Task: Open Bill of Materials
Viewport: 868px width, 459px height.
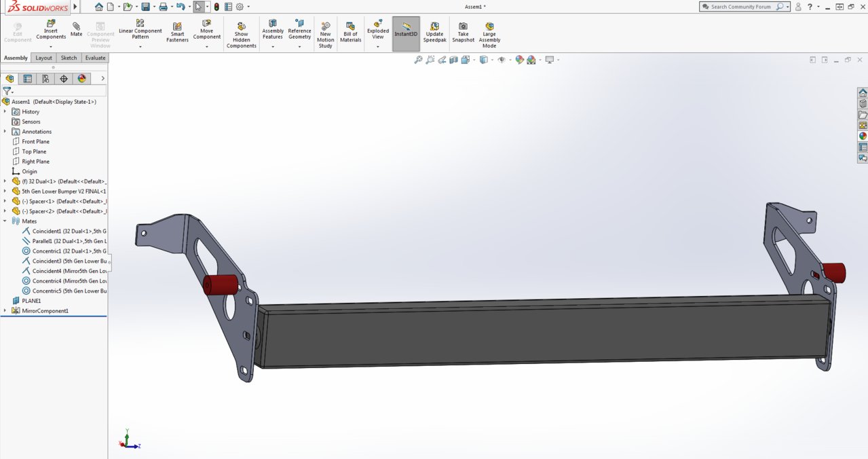Action: point(351,33)
